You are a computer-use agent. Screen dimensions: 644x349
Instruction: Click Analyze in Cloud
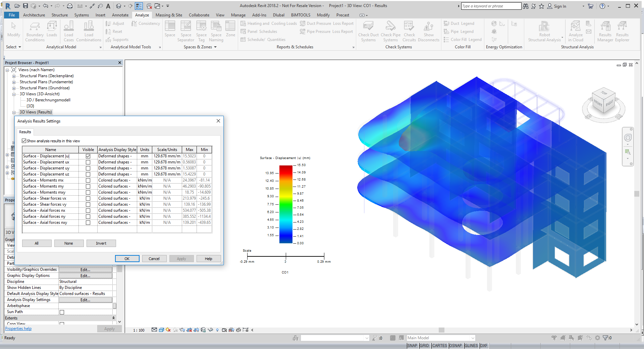tap(575, 31)
